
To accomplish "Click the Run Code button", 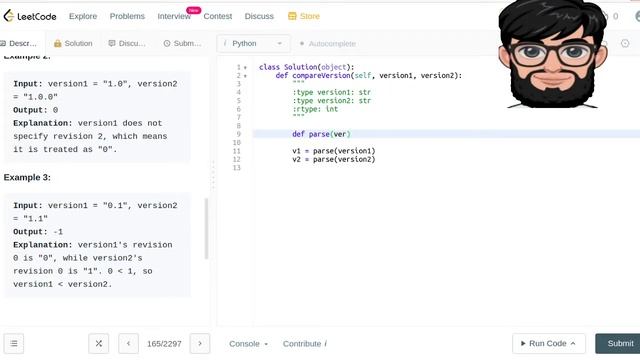I will tap(549, 344).
